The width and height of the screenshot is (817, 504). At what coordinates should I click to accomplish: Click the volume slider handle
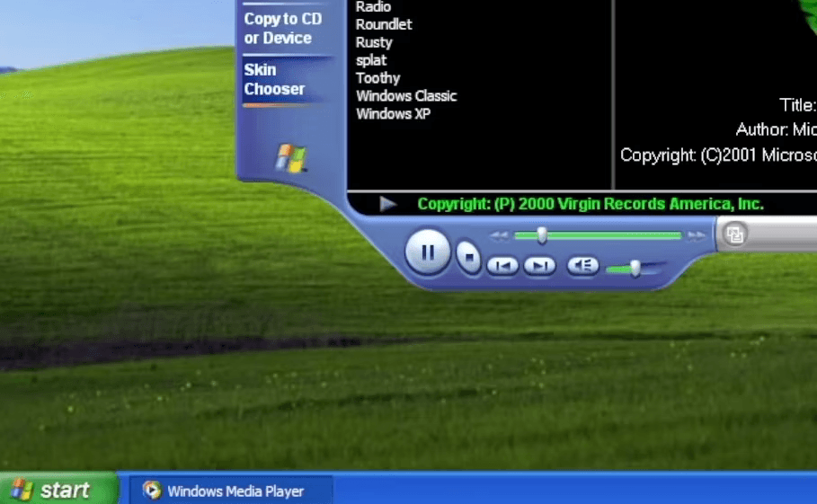[x=635, y=268]
